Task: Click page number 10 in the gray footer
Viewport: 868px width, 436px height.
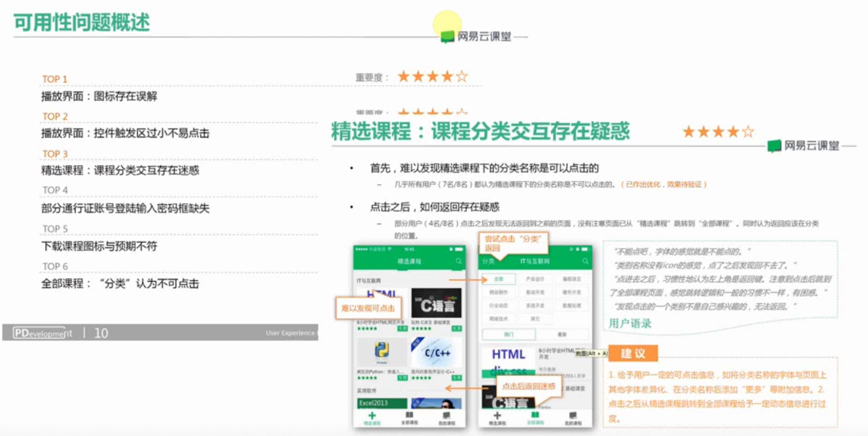Action: 100,333
